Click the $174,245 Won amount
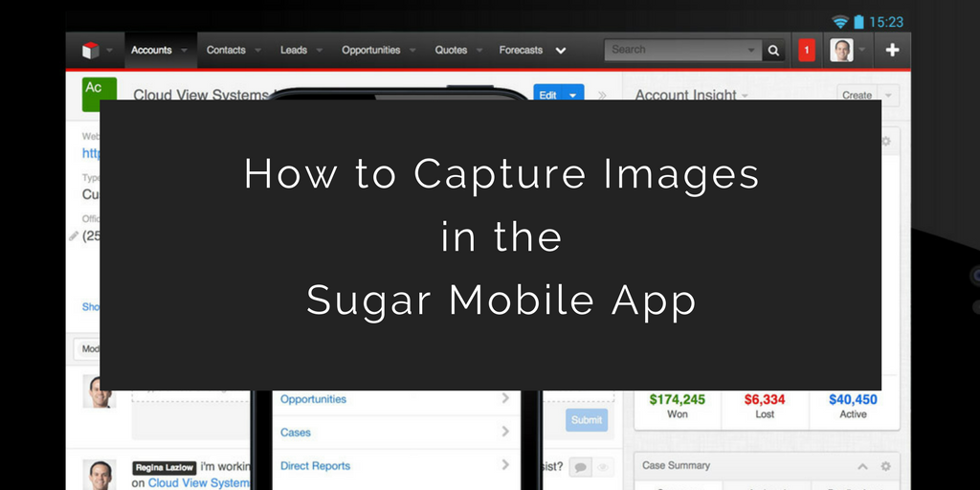The height and width of the screenshot is (490, 980). (x=677, y=399)
